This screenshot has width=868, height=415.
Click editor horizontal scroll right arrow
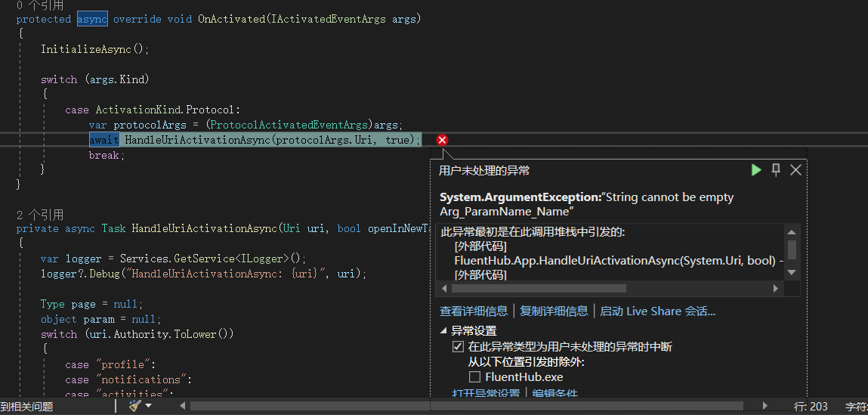765,406
